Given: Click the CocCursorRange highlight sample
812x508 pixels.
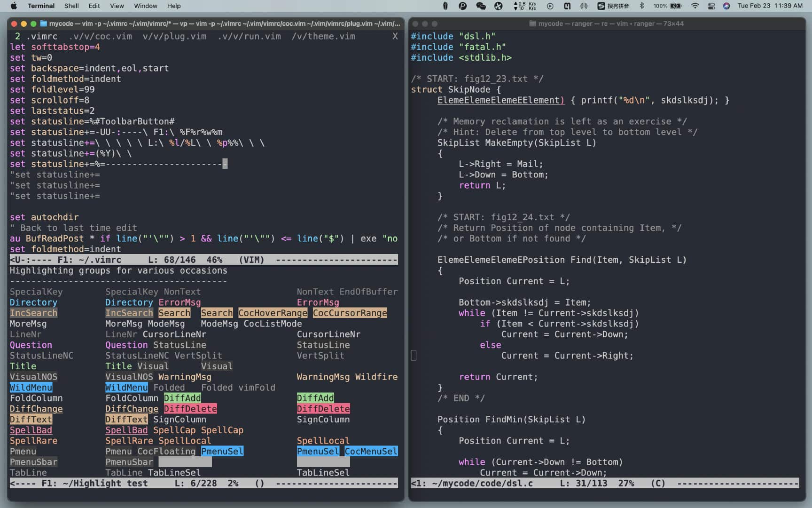Looking at the screenshot, I should (350, 313).
